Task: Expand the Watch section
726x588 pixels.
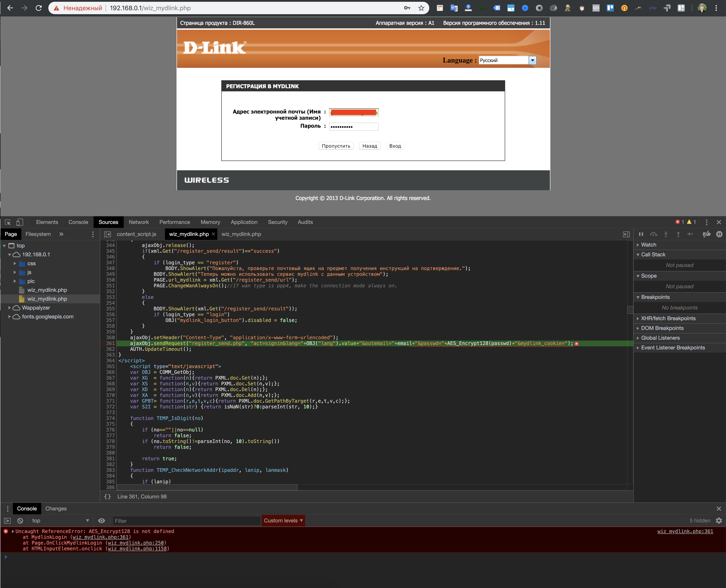Action: tap(648, 245)
